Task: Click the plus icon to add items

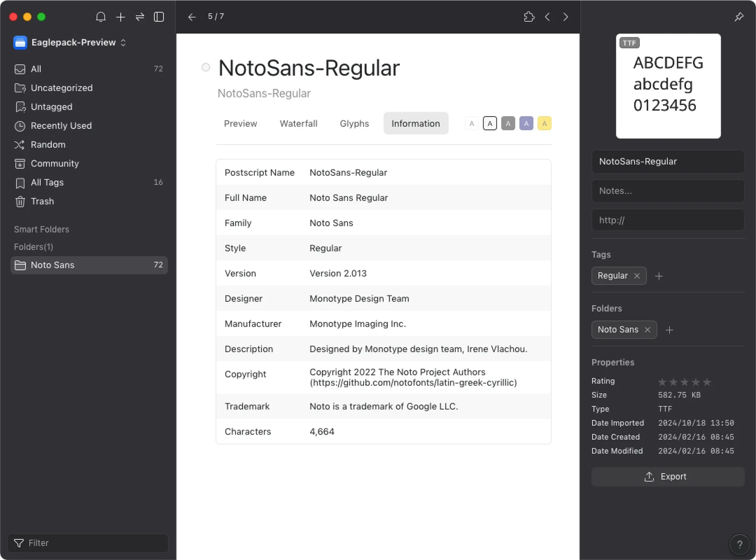Action: pyautogui.click(x=120, y=17)
